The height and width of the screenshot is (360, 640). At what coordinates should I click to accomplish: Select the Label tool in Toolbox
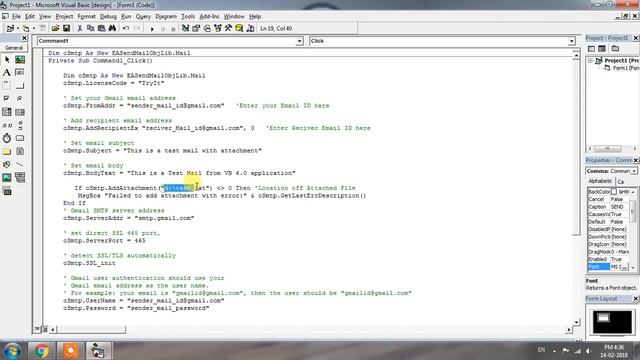tap(7, 73)
